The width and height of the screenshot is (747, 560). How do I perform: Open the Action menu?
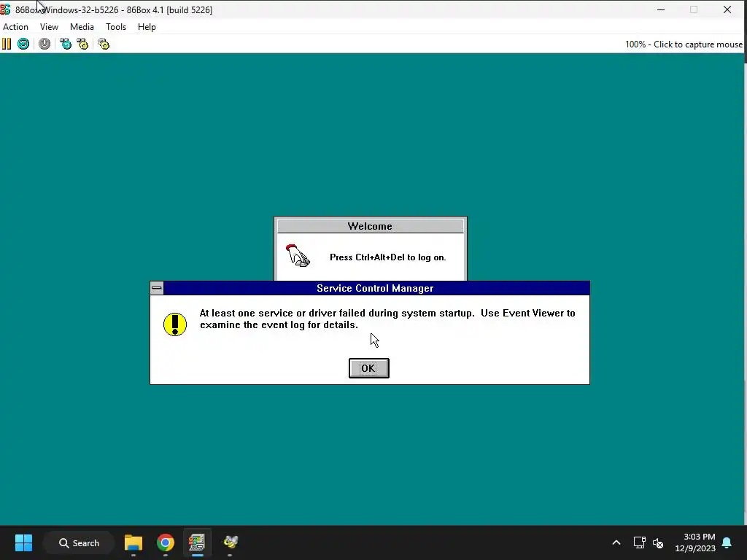click(x=16, y=27)
